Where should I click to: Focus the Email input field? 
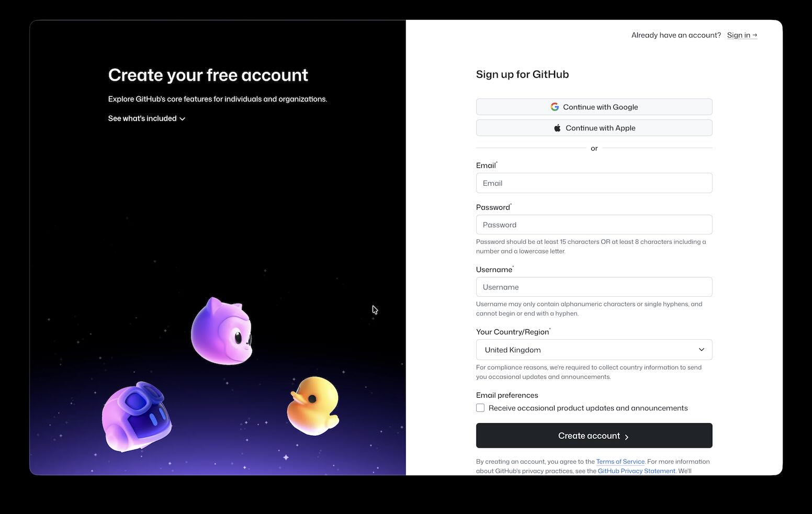594,183
